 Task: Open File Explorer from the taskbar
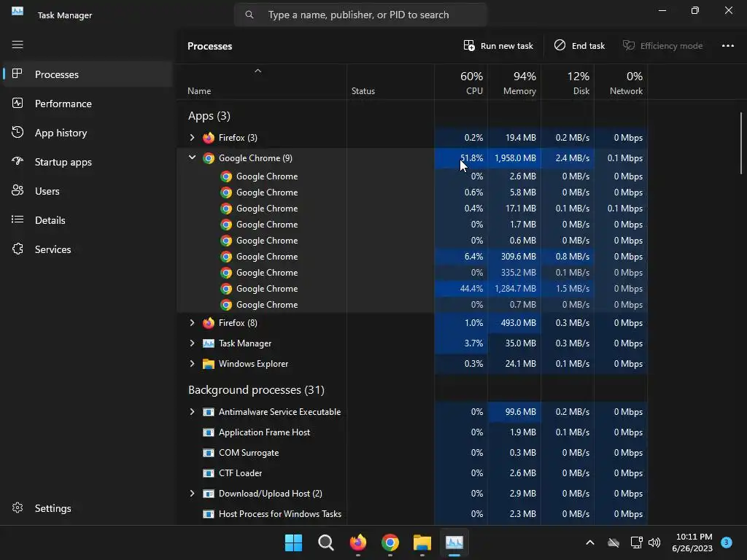tap(422, 542)
